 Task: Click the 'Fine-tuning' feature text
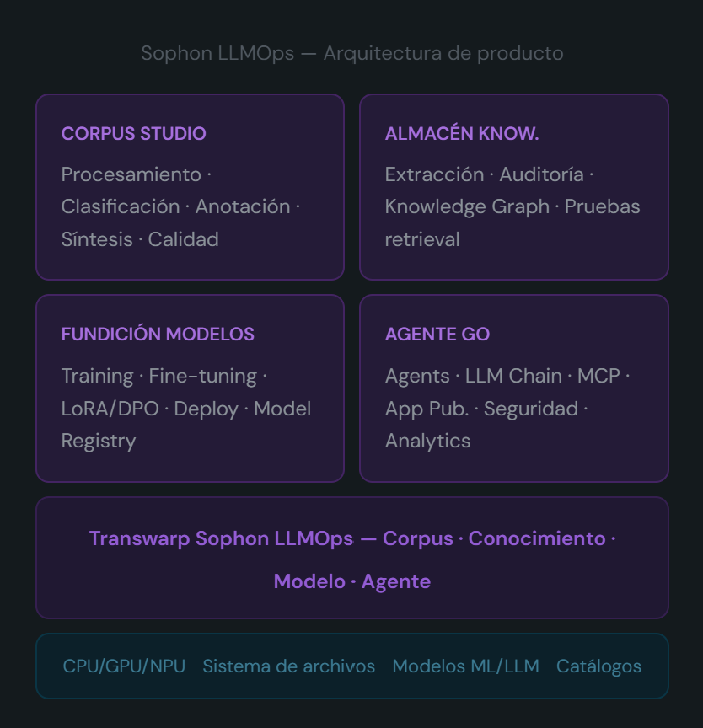pyautogui.click(x=202, y=376)
